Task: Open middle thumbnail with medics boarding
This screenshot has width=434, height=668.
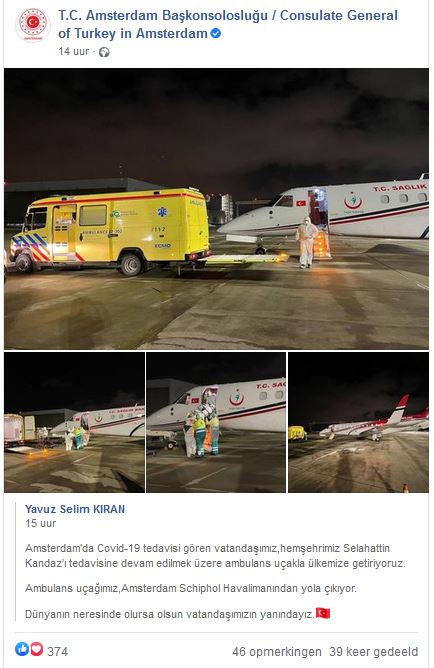Action: [x=216, y=422]
